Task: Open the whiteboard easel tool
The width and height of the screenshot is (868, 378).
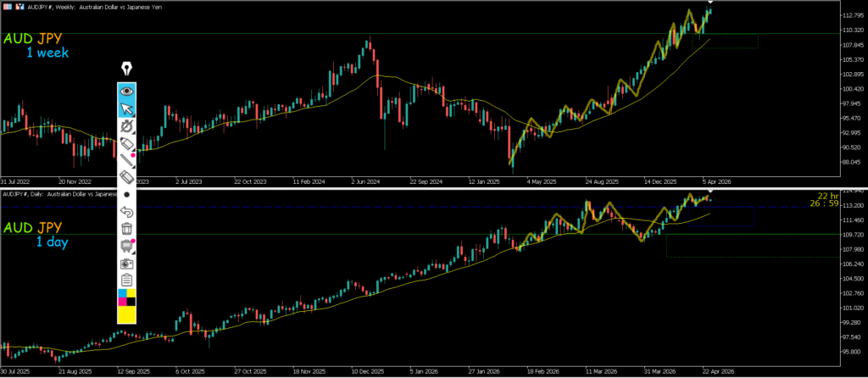Action: point(127,246)
